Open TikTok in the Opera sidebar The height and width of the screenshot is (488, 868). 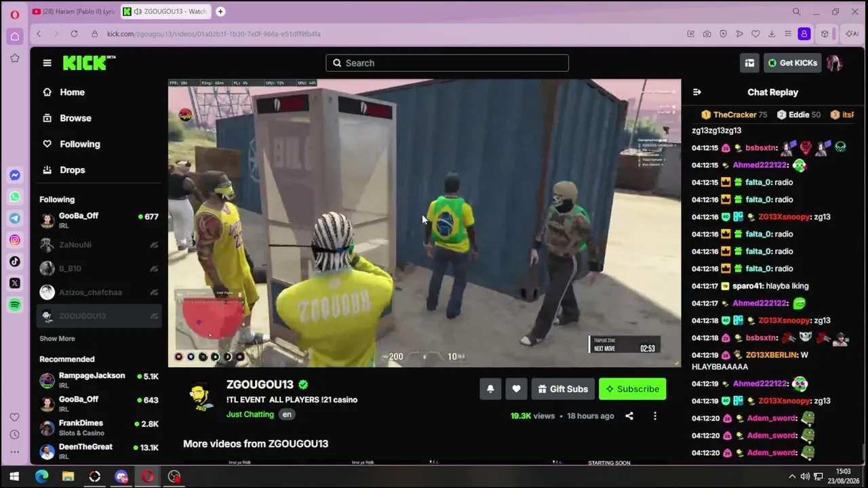tap(15, 262)
